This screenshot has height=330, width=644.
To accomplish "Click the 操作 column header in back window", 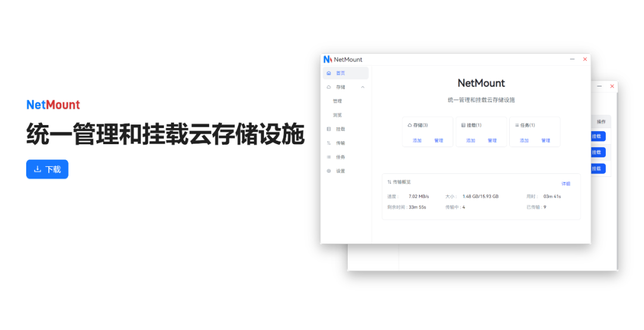I will tap(601, 122).
